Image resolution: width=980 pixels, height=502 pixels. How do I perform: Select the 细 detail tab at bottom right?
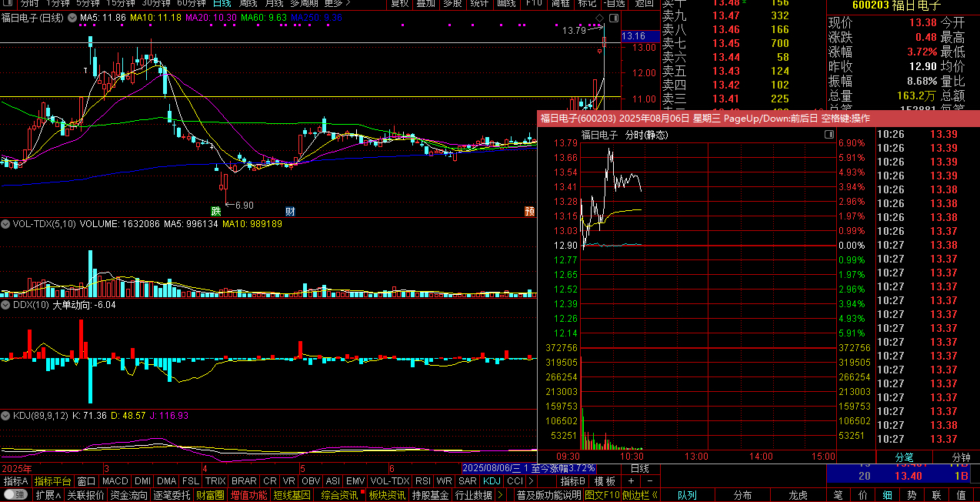click(887, 495)
